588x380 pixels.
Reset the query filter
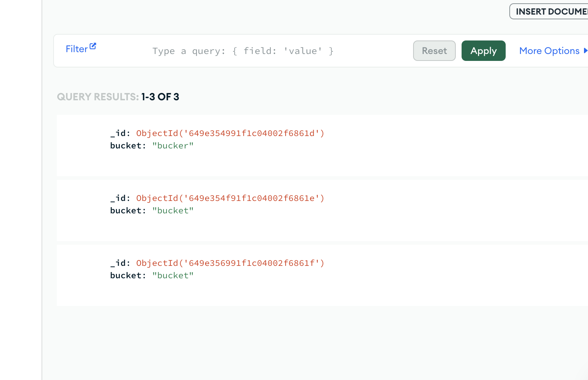click(x=434, y=51)
